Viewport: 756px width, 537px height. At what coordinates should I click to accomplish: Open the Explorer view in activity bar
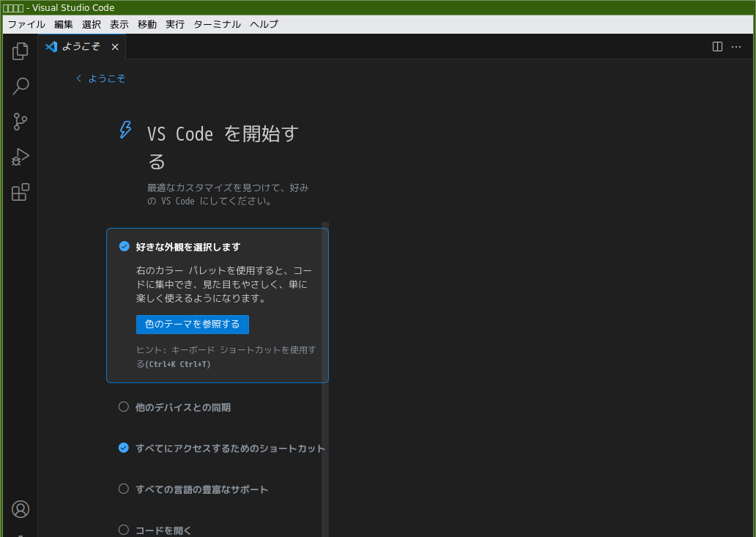pyautogui.click(x=21, y=51)
